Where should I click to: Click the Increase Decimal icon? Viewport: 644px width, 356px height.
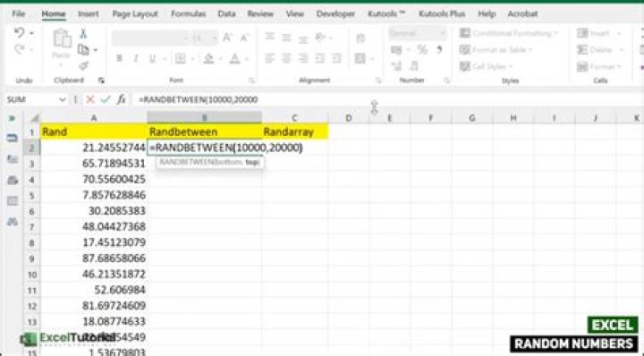(x=396, y=65)
